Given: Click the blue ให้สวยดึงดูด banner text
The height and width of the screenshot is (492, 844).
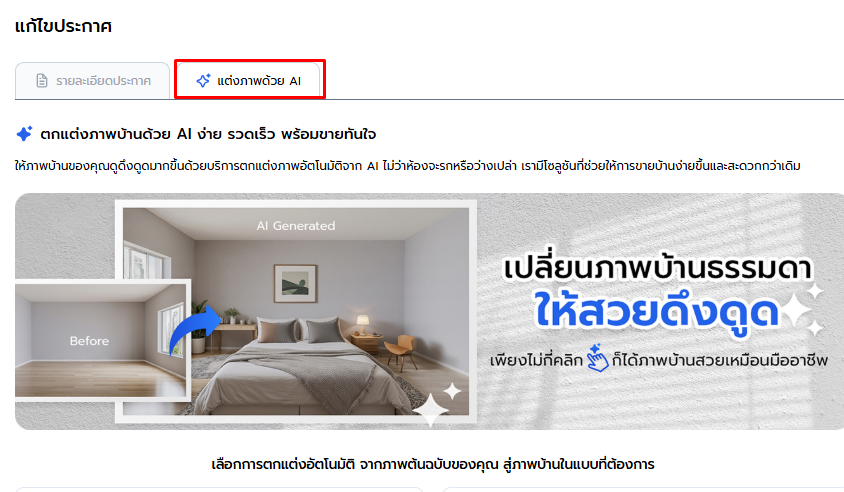Looking at the screenshot, I should point(657,312).
